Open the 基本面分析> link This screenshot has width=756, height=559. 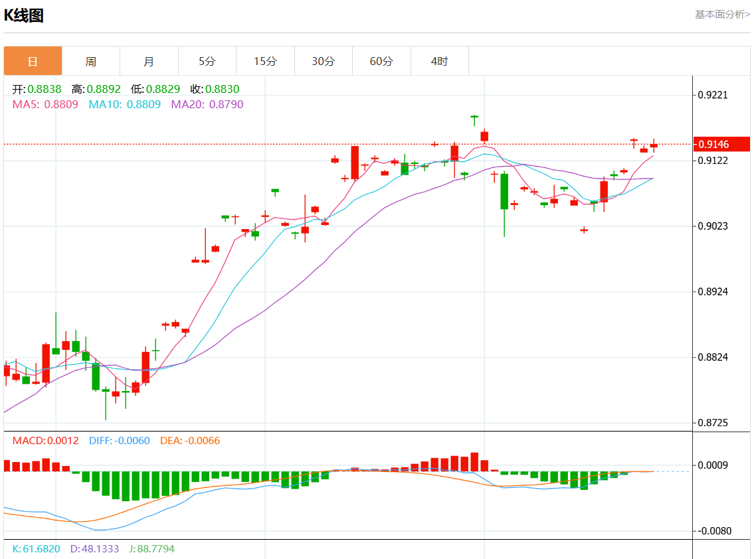(722, 15)
